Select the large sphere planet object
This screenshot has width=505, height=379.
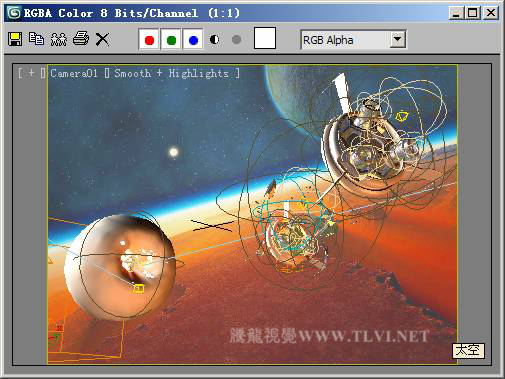(120, 267)
